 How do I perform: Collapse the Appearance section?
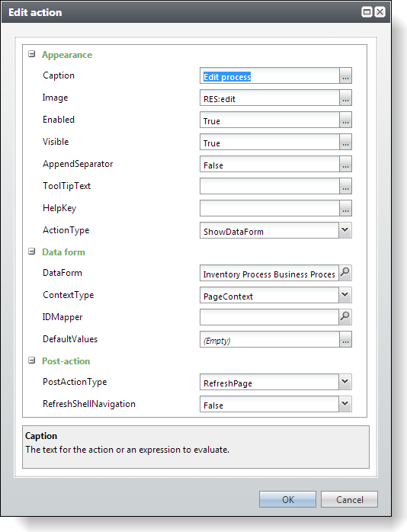(31, 54)
